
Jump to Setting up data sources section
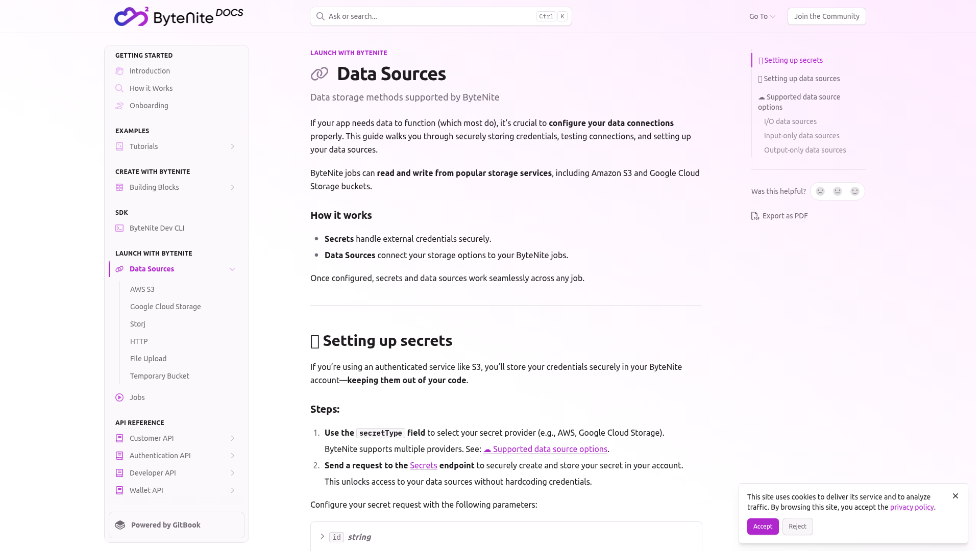tap(799, 79)
